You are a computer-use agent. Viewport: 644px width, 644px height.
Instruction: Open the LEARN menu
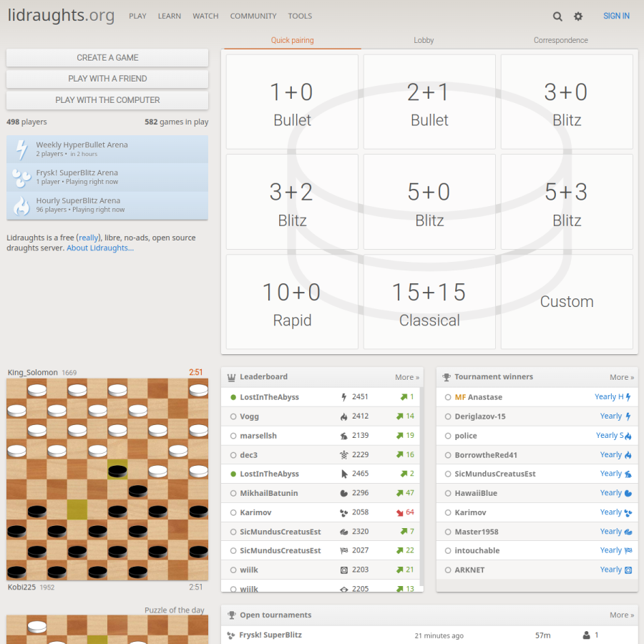(169, 16)
